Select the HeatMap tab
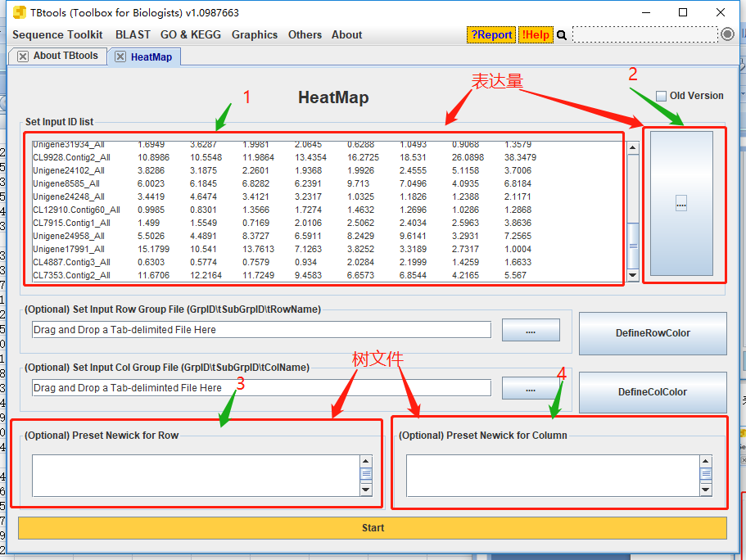Screen dimensions: 746x560 [x=151, y=57]
